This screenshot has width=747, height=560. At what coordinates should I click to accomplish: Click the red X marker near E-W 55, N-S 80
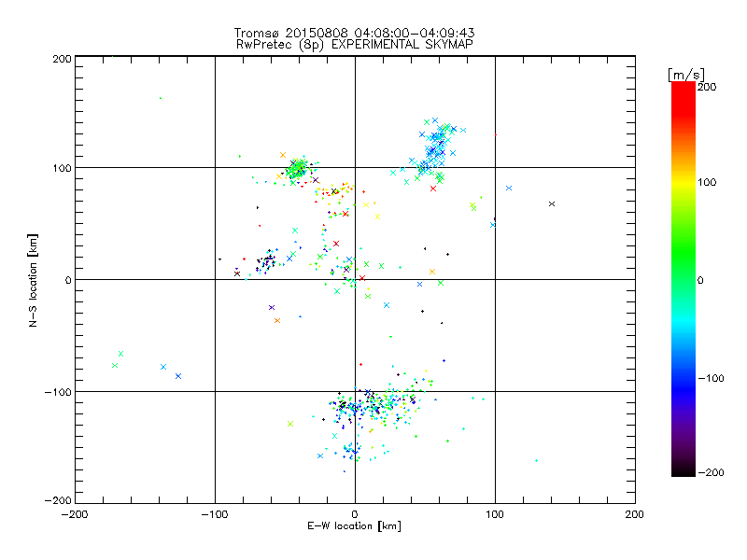coord(433,189)
